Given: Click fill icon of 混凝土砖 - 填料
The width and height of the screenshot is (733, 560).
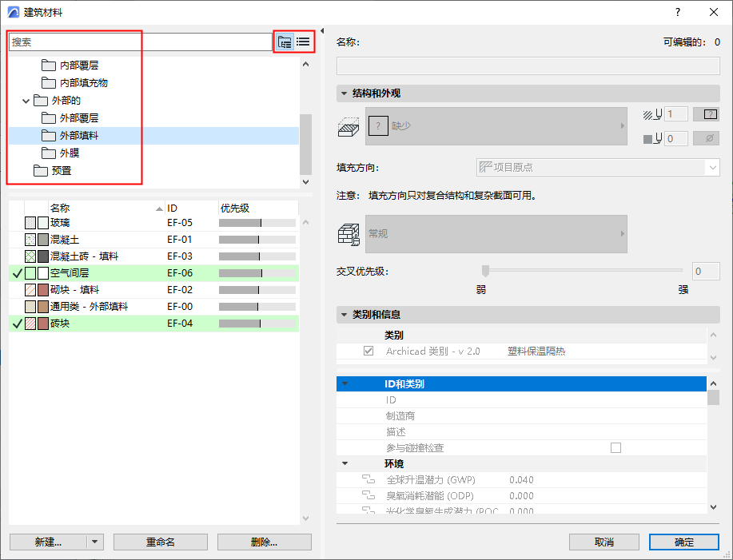Looking at the screenshot, I should pos(30,256).
